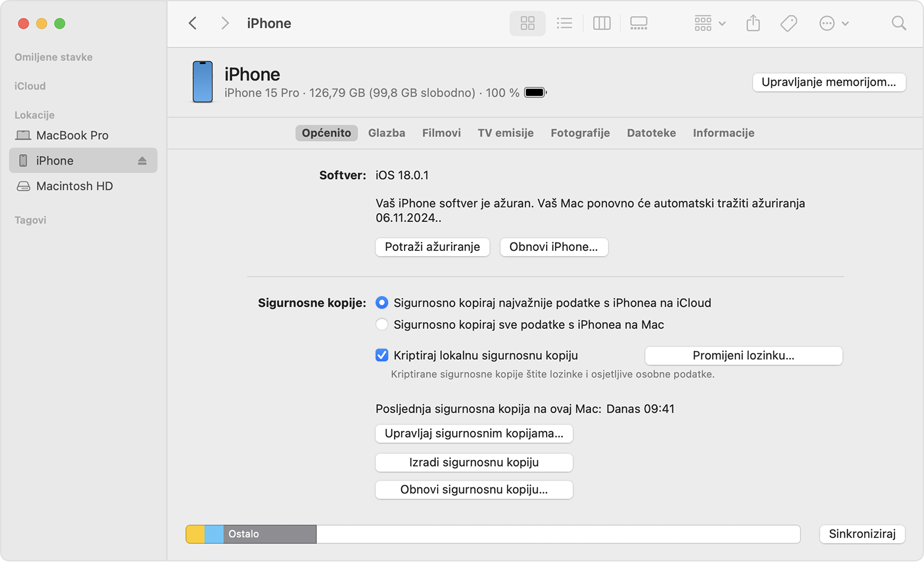Click the encrypted backups password note text
Image resolution: width=924 pixels, height=562 pixels.
tap(553, 375)
